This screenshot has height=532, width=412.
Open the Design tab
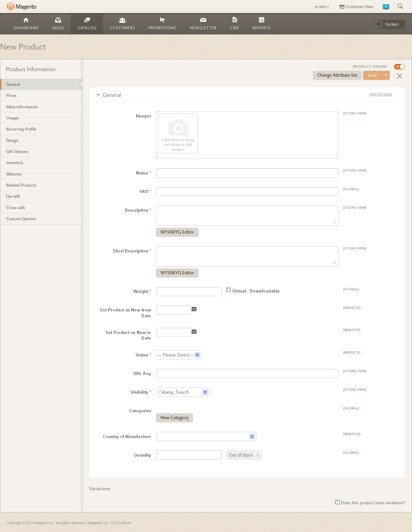(x=41, y=141)
